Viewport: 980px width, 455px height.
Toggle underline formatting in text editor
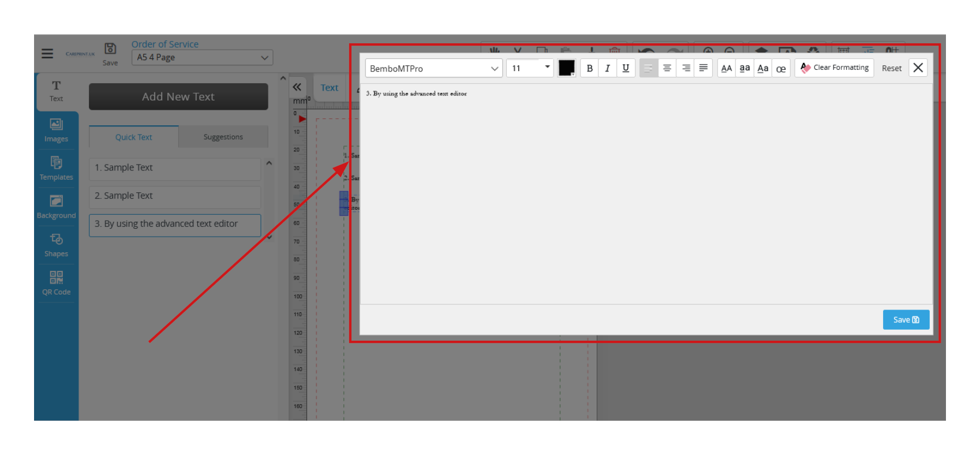click(626, 68)
